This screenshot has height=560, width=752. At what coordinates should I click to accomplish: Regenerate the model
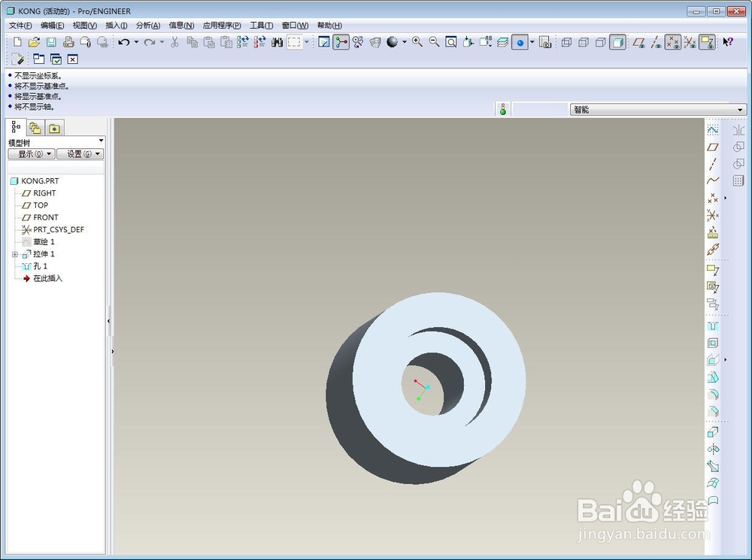(243, 42)
